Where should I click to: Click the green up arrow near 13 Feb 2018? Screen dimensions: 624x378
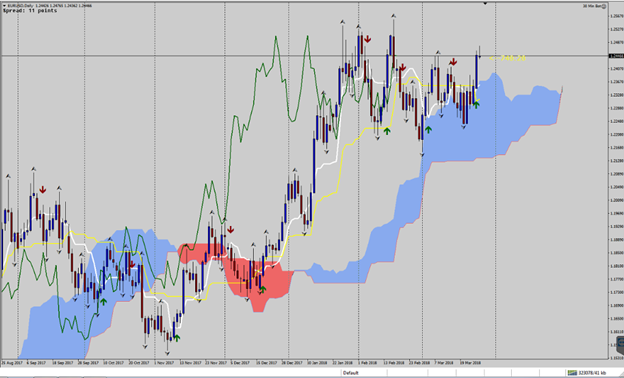tap(387, 131)
